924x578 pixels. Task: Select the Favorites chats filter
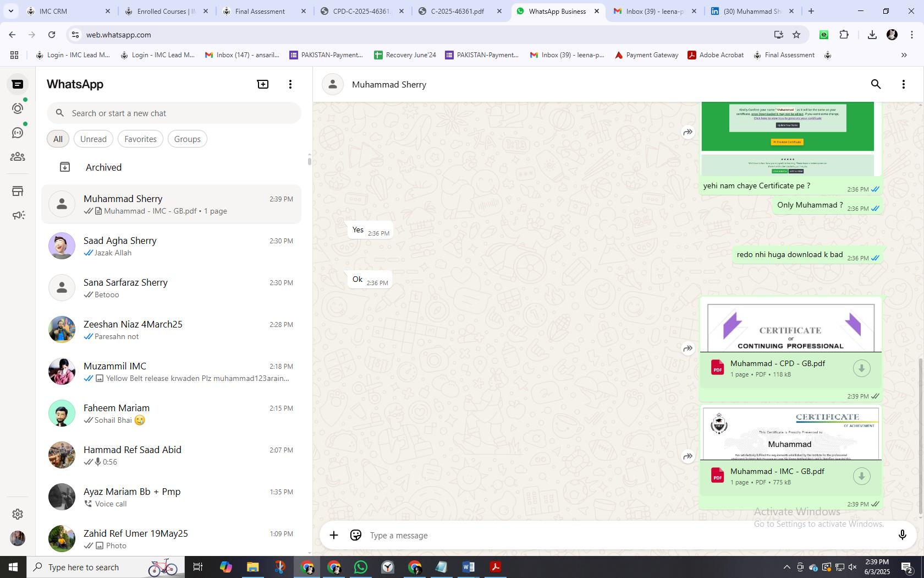pos(140,139)
